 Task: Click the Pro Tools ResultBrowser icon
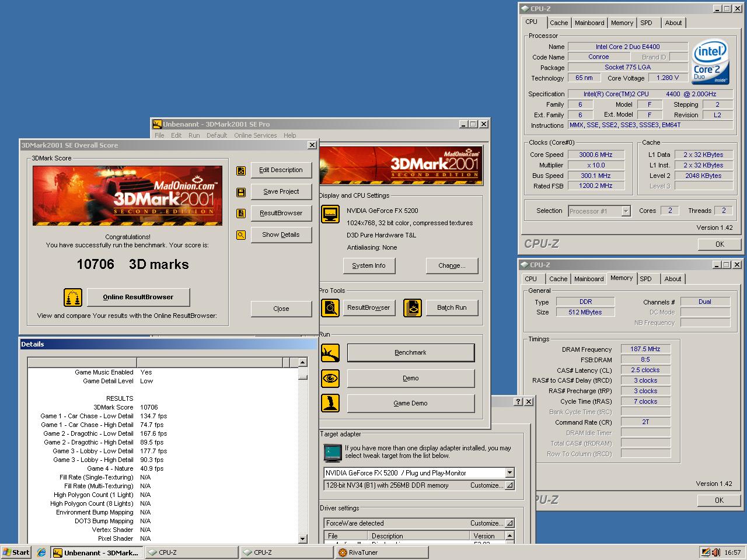click(330, 307)
